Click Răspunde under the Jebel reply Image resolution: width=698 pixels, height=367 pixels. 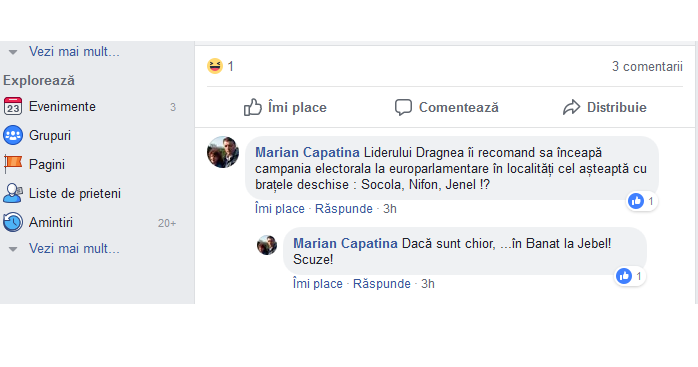coord(381,284)
